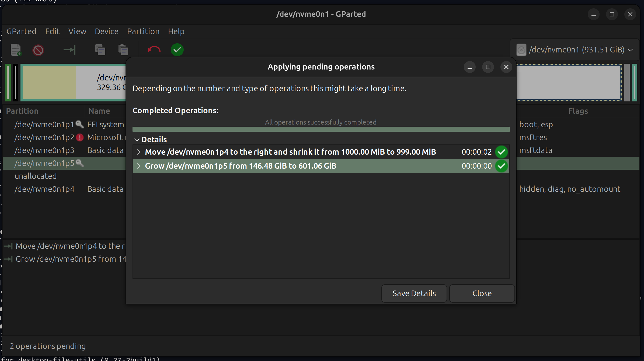Close the Applying pending operations dialog

[506, 67]
